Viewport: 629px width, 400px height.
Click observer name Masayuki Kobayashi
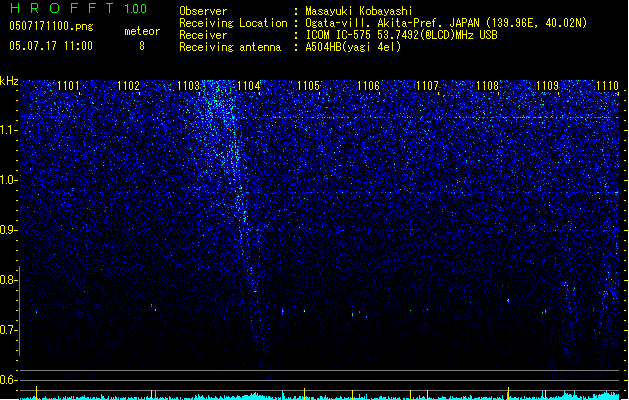[x=359, y=11]
